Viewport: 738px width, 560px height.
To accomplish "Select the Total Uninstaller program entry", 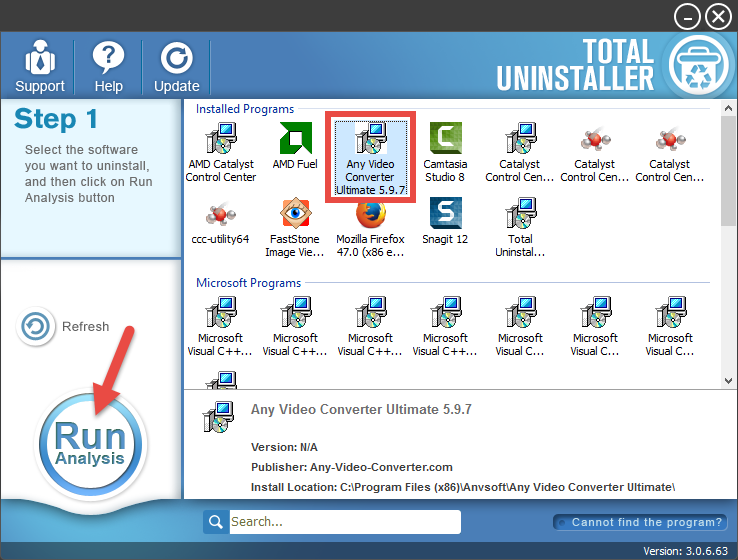I will (x=520, y=228).
